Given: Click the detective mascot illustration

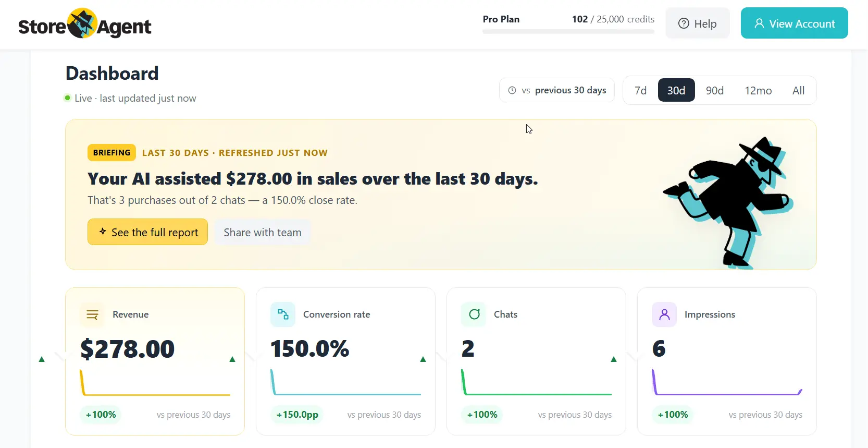Looking at the screenshot, I should [728, 202].
